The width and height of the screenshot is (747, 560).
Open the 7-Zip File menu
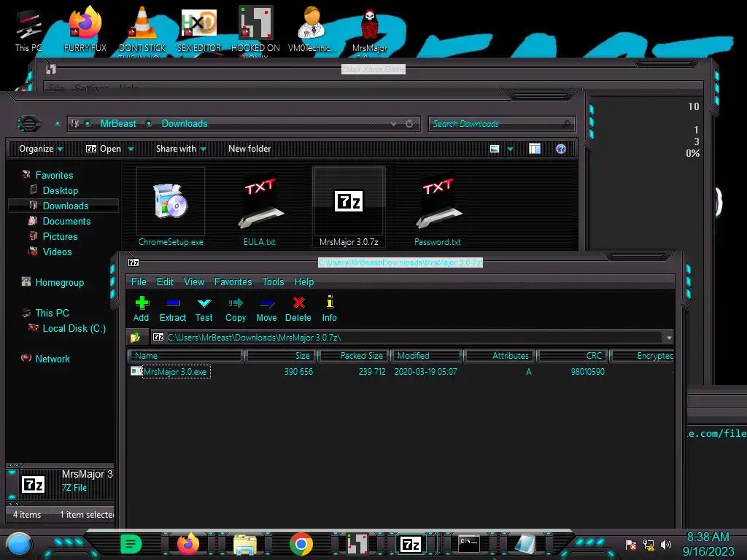(139, 282)
